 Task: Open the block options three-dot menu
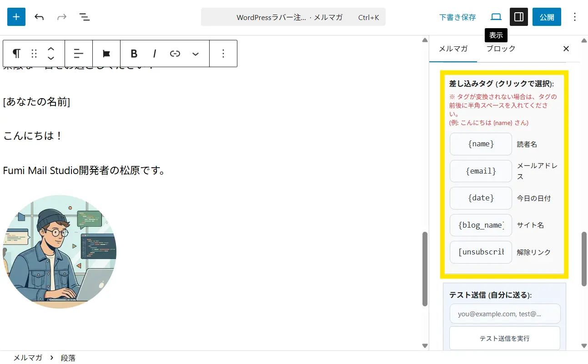click(223, 54)
